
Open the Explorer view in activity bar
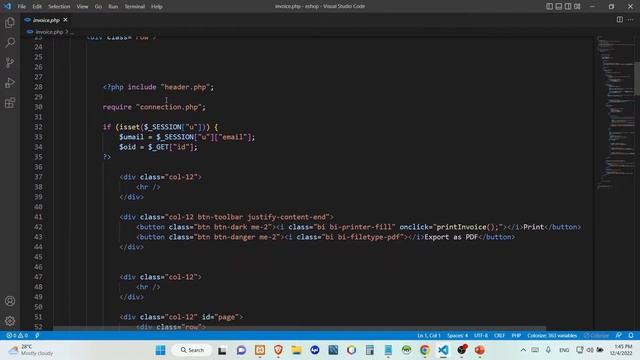pos(10,22)
